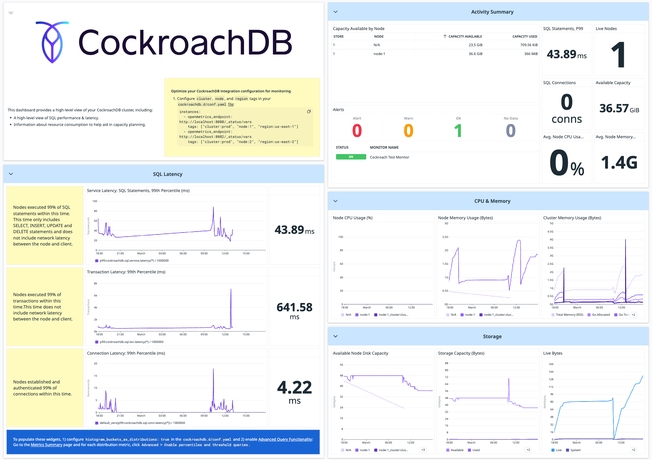The height and width of the screenshot is (460, 652).
Task: Click the Avg. Node CPU Usage 0% value
Action: click(x=566, y=163)
